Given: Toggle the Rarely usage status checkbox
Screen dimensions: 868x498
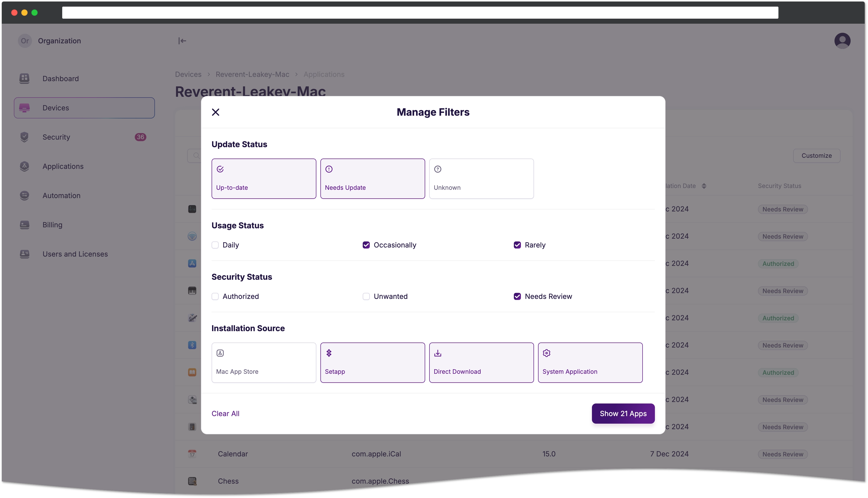Looking at the screenshot, I should (517, 244).
